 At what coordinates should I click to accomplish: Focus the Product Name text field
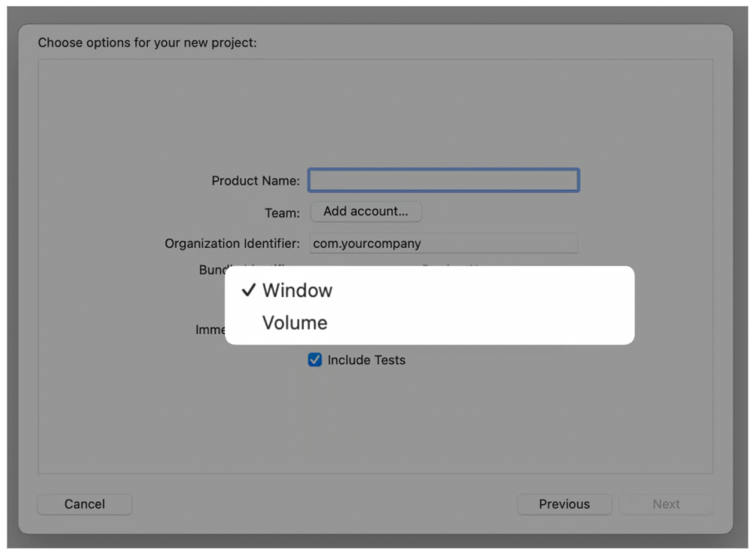pyautogui.click(x=443, y=180)
